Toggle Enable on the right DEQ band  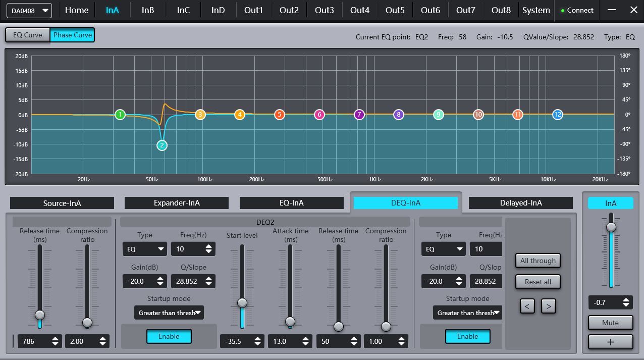coord(468,336)
